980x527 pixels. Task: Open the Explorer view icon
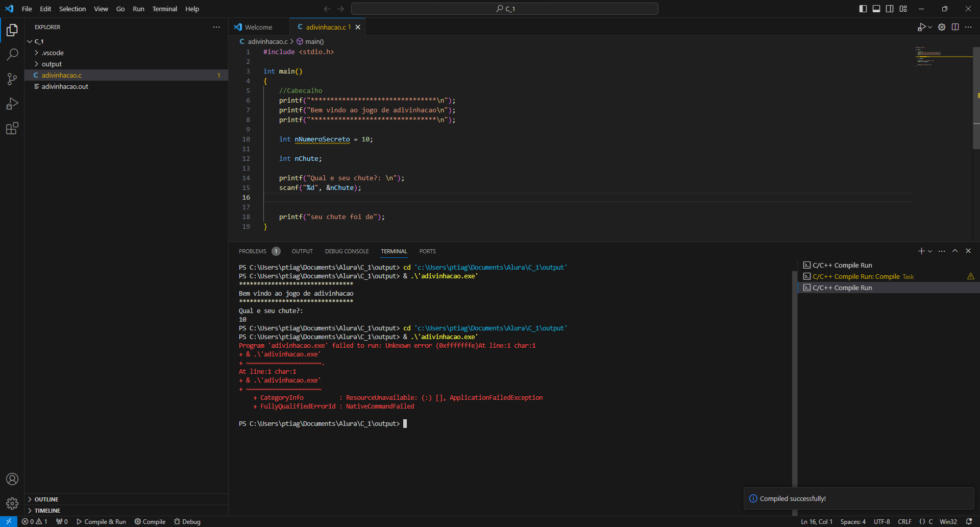12,30
